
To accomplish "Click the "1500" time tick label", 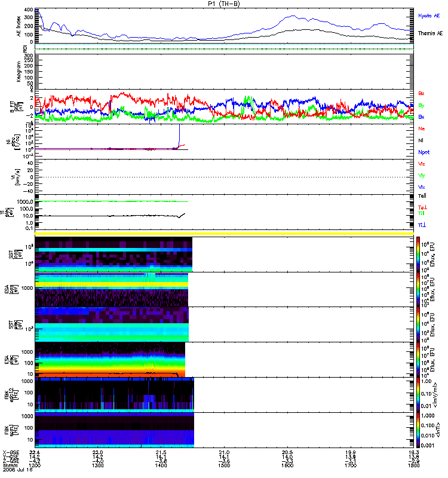I will coord(224,465).
